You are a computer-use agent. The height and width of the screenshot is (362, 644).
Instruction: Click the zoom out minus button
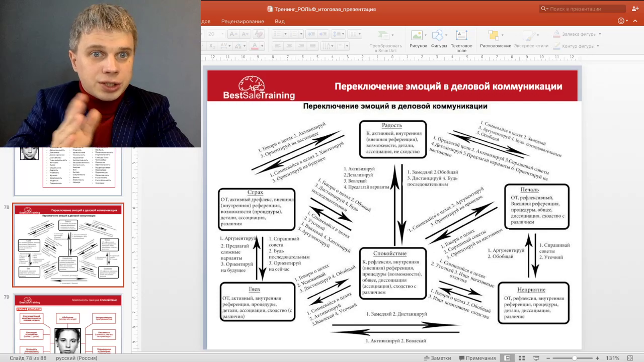click(x=548, y=358)
